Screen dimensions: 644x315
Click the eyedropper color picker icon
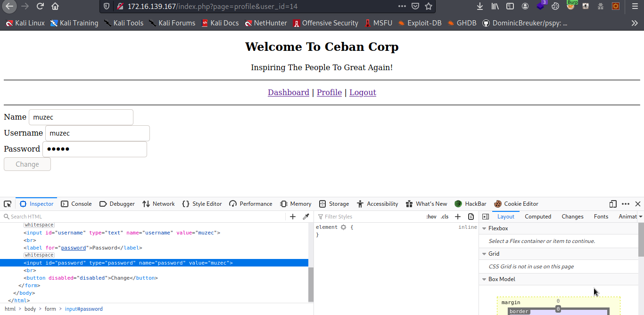tap(306, 217)
